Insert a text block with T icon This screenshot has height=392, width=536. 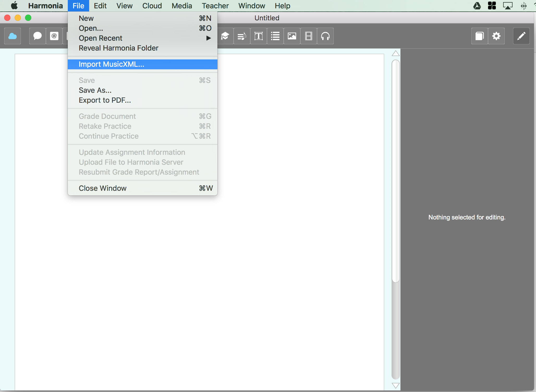(x=258, y=36)
